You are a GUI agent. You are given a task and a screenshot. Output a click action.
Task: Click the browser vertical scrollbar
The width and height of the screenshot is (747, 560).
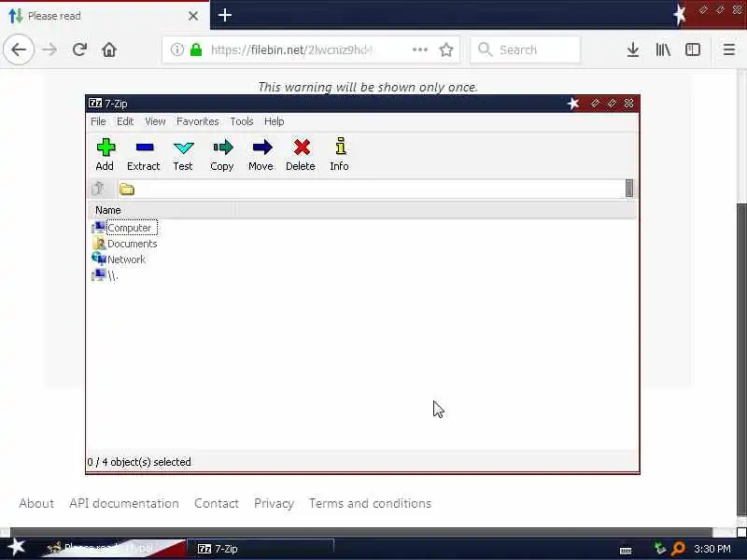click(741, 359)
